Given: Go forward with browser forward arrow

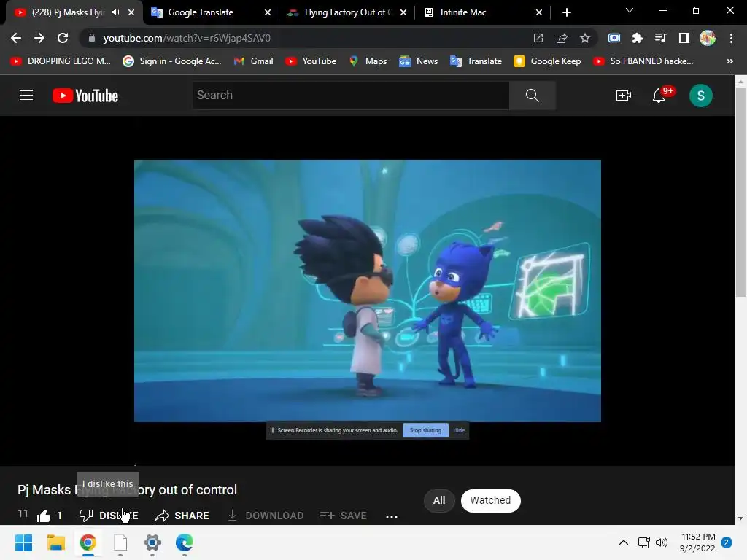Looking at the screenshot, I should coord(39,38).
